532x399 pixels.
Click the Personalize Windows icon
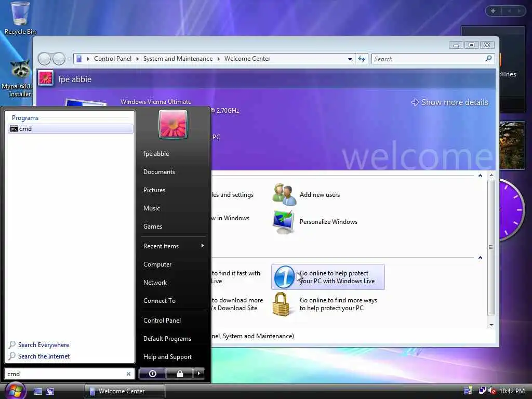pyautogui.click(x=284, y=222)
